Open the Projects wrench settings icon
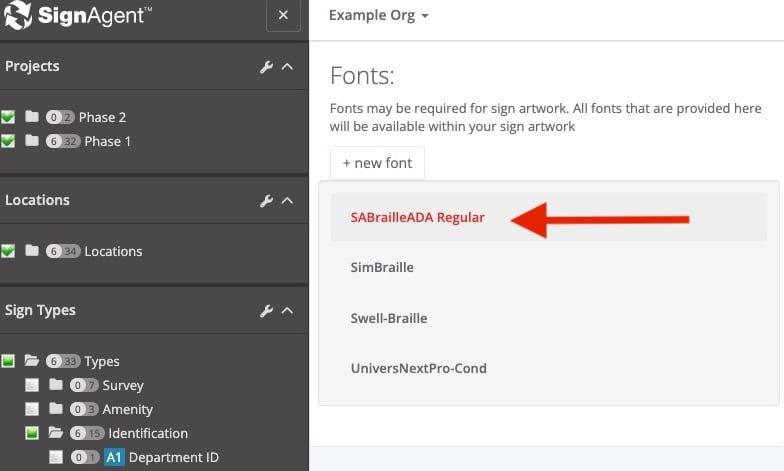The image size is (784, 471). pyautogui.click(x=266, y=67)
